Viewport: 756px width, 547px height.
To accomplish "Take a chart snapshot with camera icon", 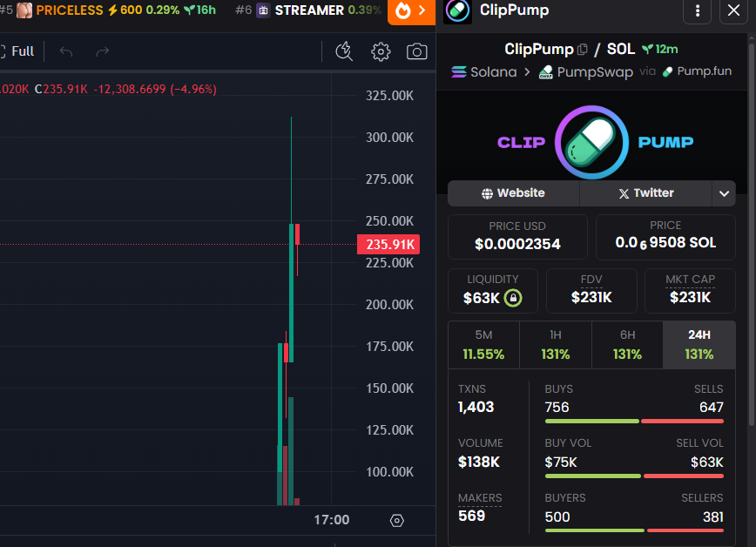I will (416, 51).
